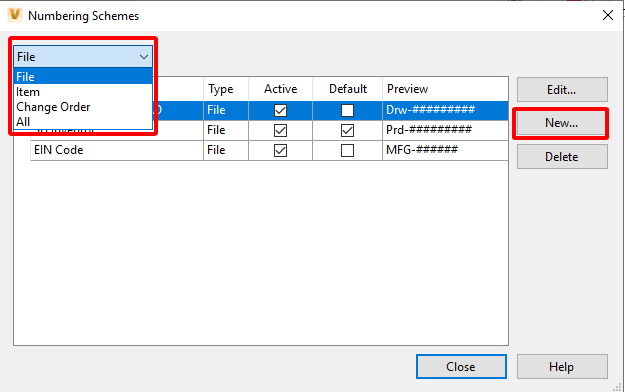
Task: Enable Default checkbox for EIN Code
Action: tap(347, 150)
